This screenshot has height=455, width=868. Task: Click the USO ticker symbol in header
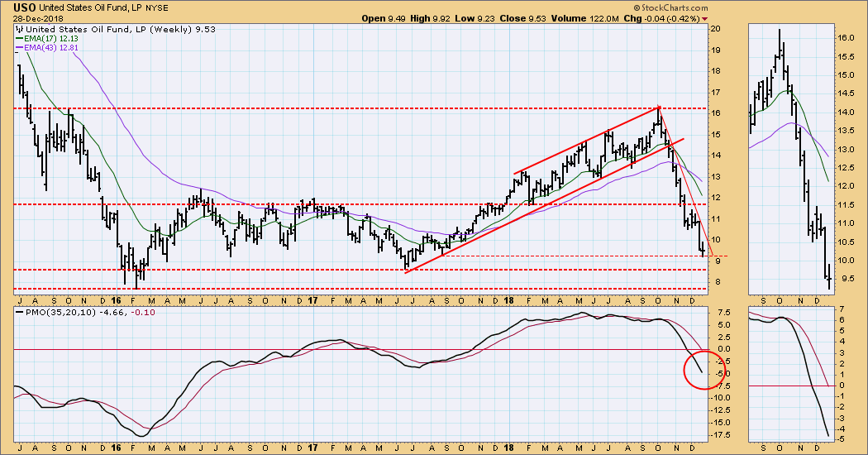[24, 7]
